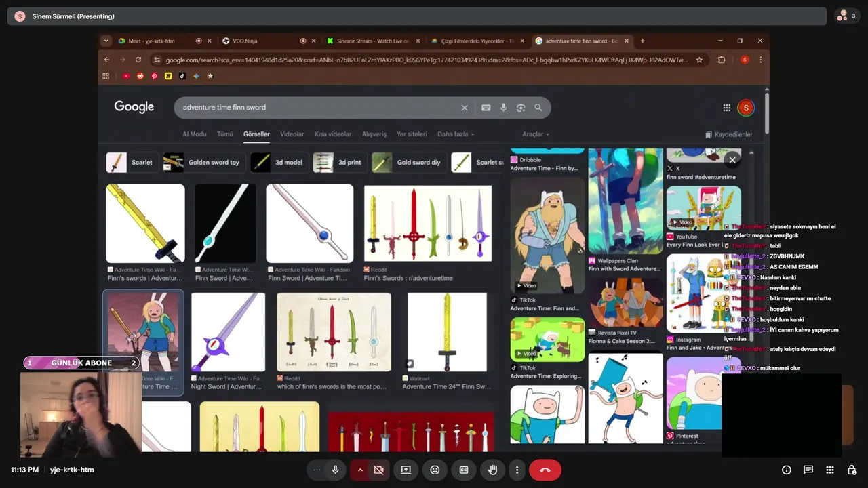Image resolution: width=868 pixels, height=488 pixels.
Task: Open the Meet chat panel icon
Action: [x=808, y=470]
